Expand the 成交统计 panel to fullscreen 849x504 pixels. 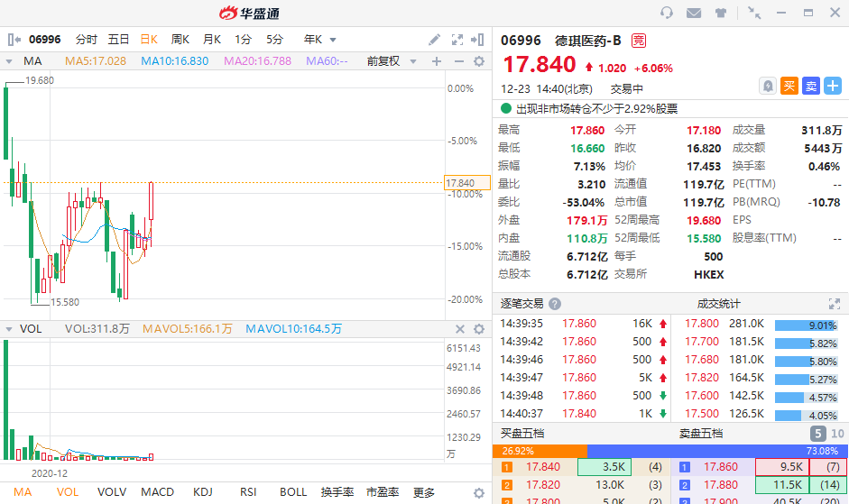coord(834,304)
